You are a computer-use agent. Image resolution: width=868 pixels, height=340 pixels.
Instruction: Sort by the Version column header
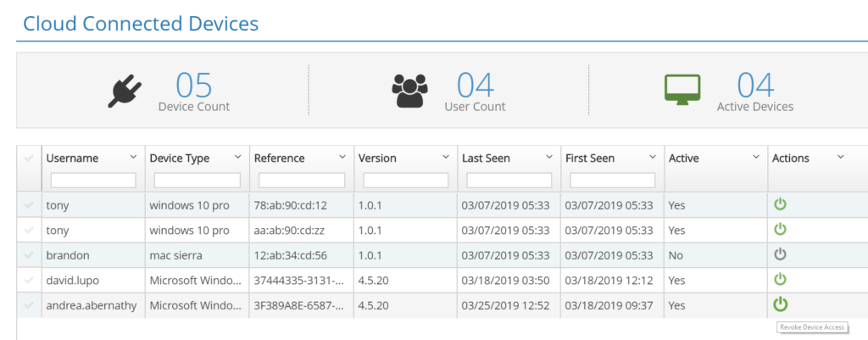click(x=377, y=159)
